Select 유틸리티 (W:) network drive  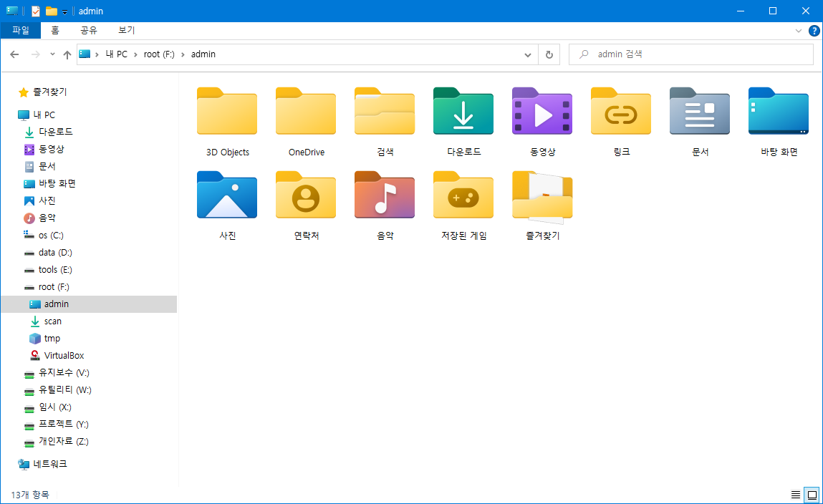[x=64, y=391]
